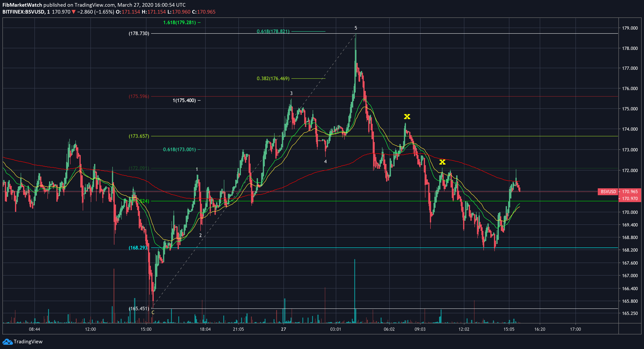Image resolution: width=644 pixels, height=349 pixels.
Task: Click the 170.970 price axis label
Action: tap(630, 199)
